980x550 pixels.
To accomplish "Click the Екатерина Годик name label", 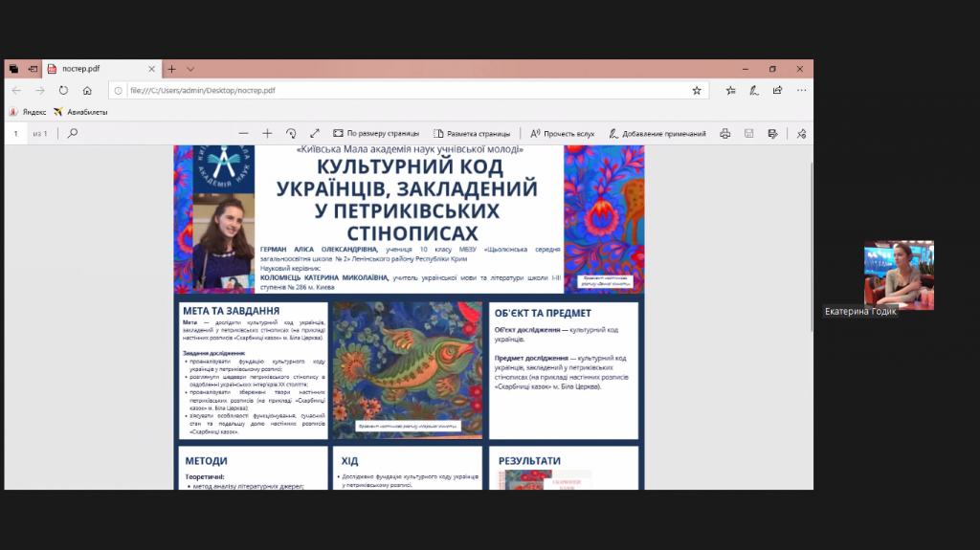I will [x=860, y=311].
